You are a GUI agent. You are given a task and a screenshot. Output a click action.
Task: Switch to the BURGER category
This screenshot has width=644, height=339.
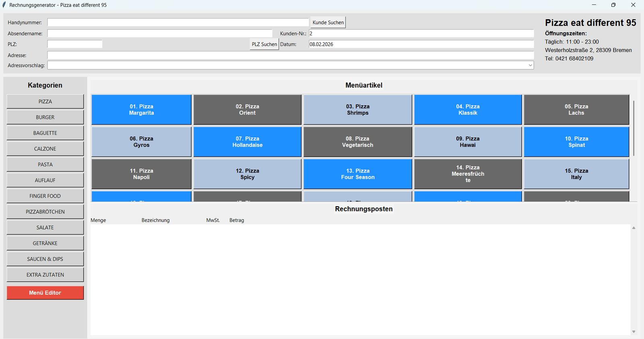(45, 117)
